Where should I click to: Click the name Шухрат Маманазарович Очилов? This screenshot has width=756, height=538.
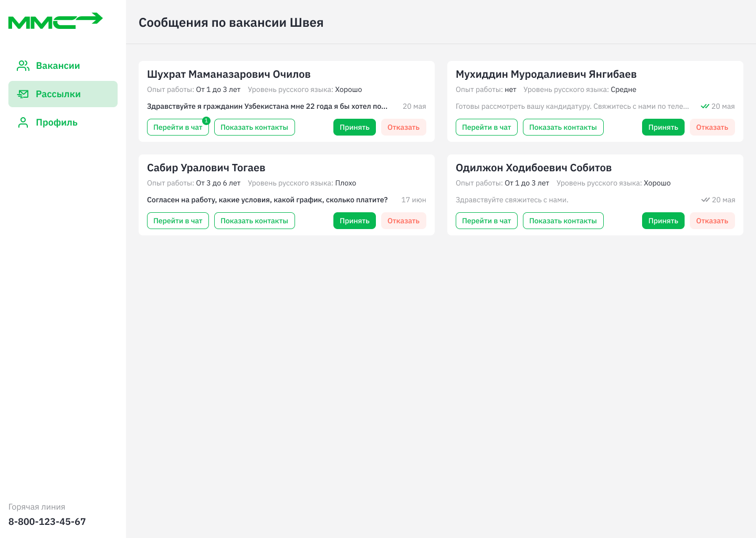coord(229,74)
